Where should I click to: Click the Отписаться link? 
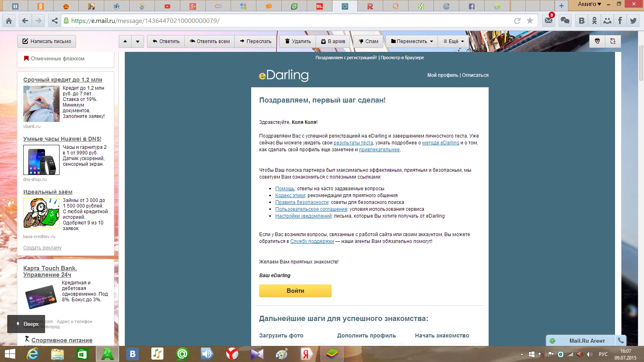point(475,75)
